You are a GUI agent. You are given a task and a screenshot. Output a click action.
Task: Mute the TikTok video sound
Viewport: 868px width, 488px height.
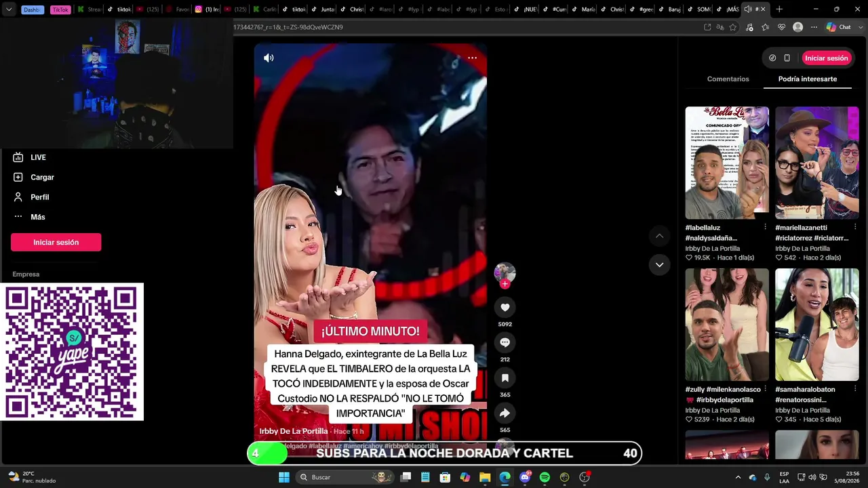(269, 58)
